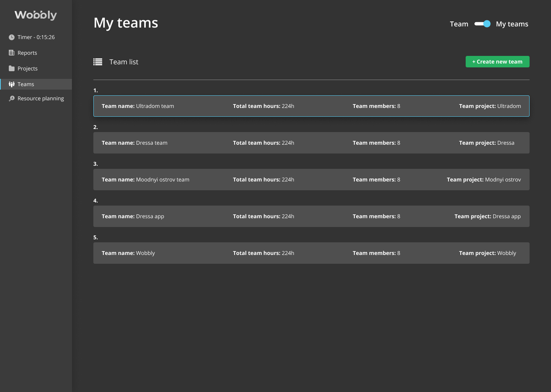Click the Team list icon
The width and height of the screenshot is (551, 392).
point(98,61)
